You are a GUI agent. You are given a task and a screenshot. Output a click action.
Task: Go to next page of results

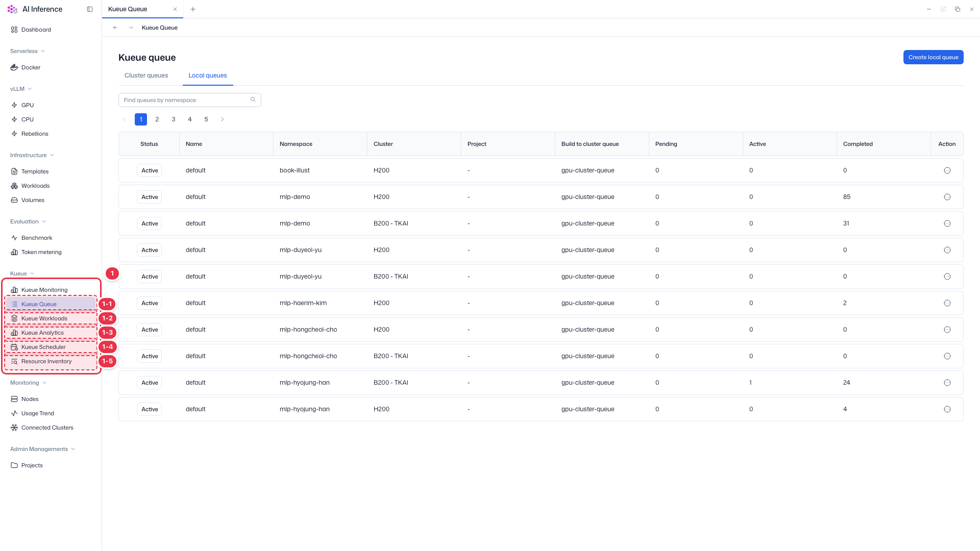223,119
